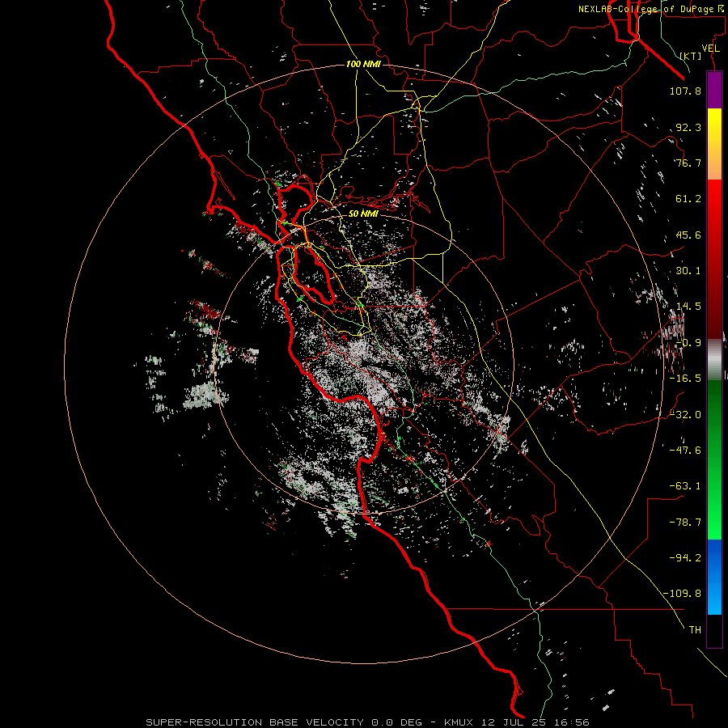Pick the purple segment of the velocity color bar

point(714,90)
